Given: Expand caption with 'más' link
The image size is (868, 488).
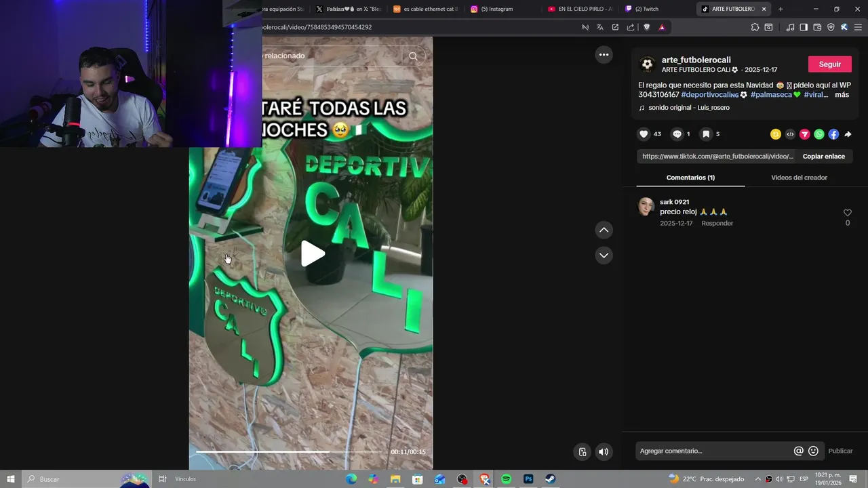Looking at the screenshot, I should pos(842,95).
